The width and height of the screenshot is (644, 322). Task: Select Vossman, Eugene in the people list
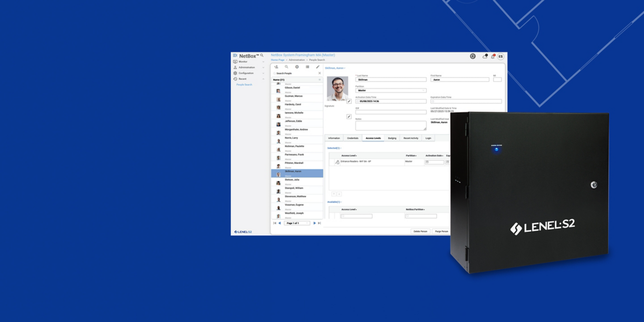click(x=297, y=207)
